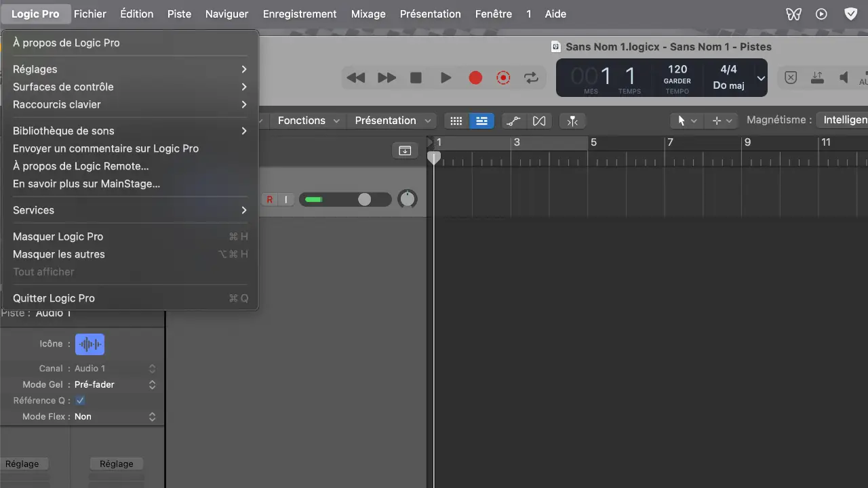Open the Fonctions dropdown menu
This screenshot has height=488, width=868.
pyautogui.click(x=308, y=121)
